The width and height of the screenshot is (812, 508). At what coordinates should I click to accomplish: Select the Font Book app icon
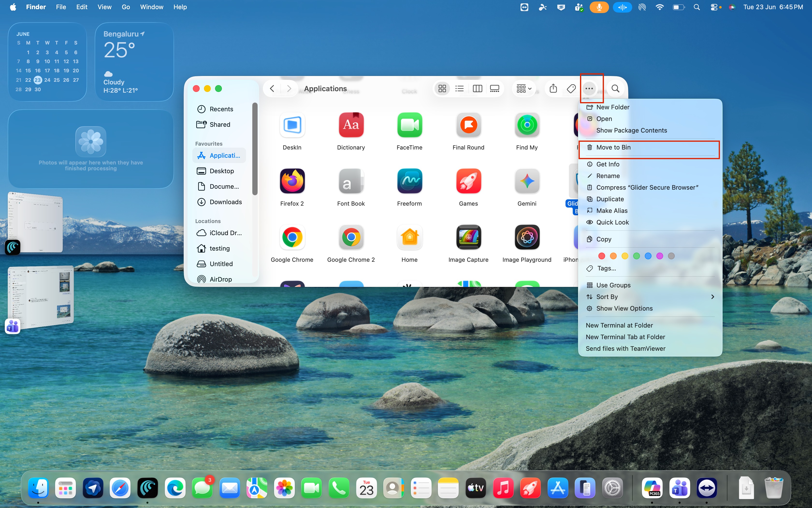click(x=351, y=181)
